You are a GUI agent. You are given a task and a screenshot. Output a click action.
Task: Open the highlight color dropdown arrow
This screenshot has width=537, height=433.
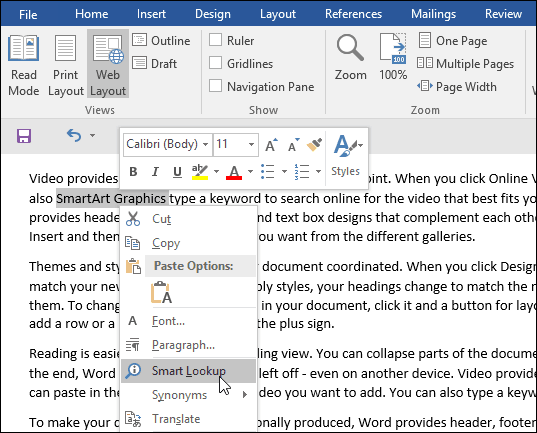[216, 171]
